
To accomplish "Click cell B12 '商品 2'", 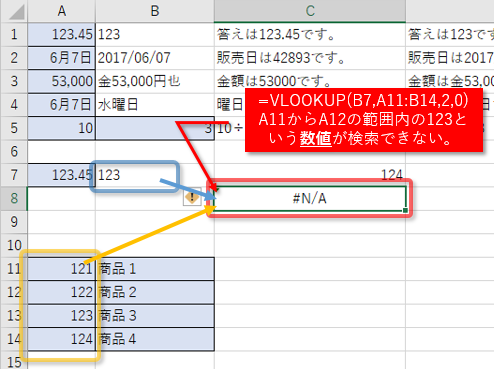I will point(155,292).
